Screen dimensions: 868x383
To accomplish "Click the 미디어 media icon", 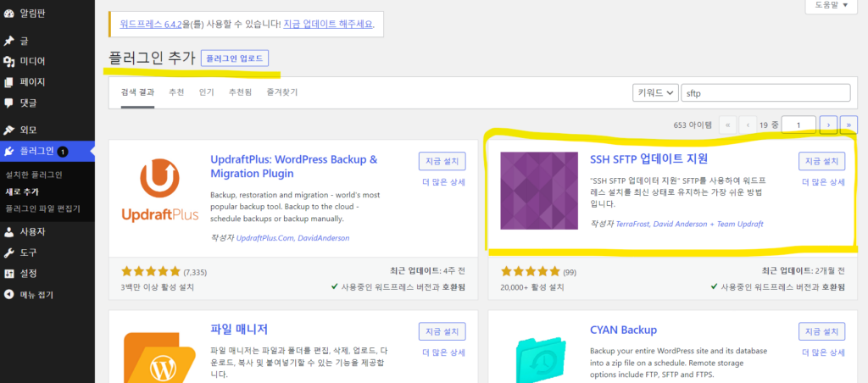I will pyautogui.click(x=8, y=62).
